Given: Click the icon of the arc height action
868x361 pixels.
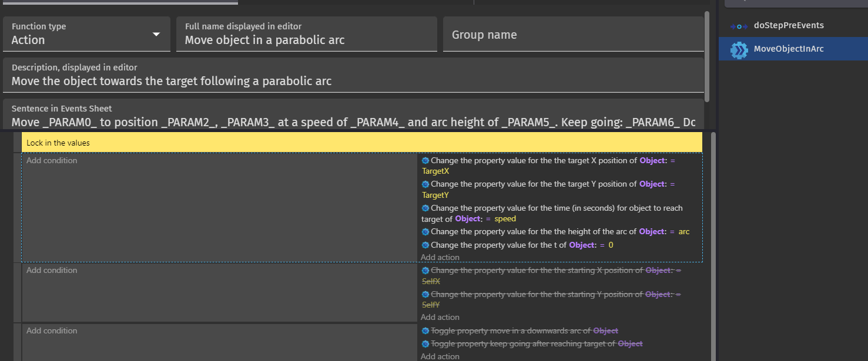Looking at the screenshot, I should pyautogui.click(x=425, y=232).
